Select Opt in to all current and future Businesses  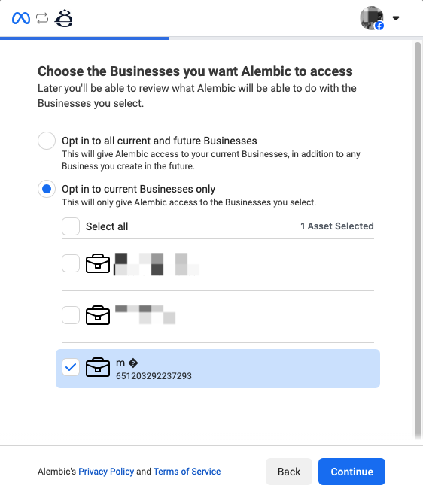47,141
